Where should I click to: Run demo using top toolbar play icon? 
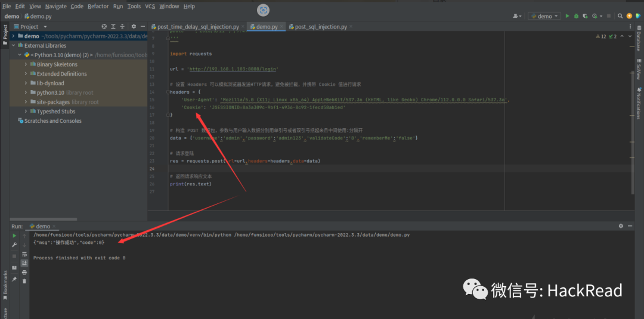(567, 16)
